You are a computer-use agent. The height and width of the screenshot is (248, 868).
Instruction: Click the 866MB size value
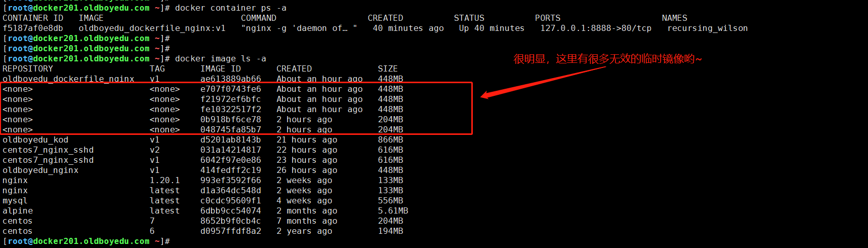(x=390, y=140)
